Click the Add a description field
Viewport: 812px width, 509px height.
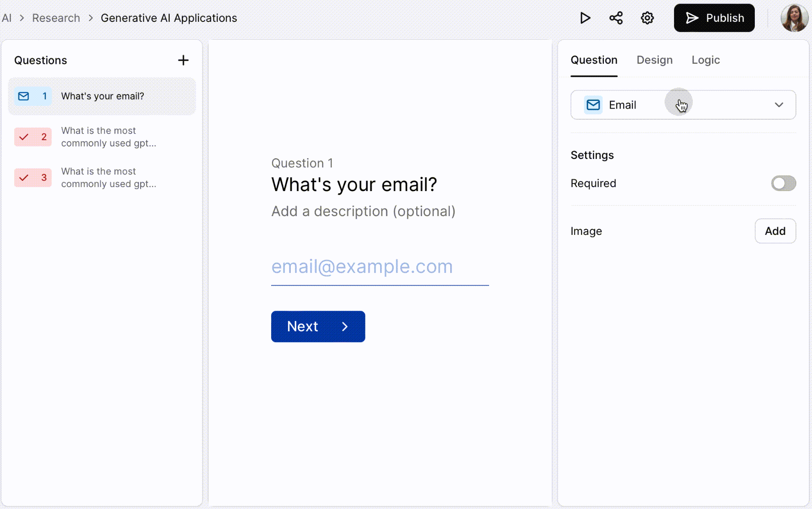pyautogui.click(x=363, y=211)
